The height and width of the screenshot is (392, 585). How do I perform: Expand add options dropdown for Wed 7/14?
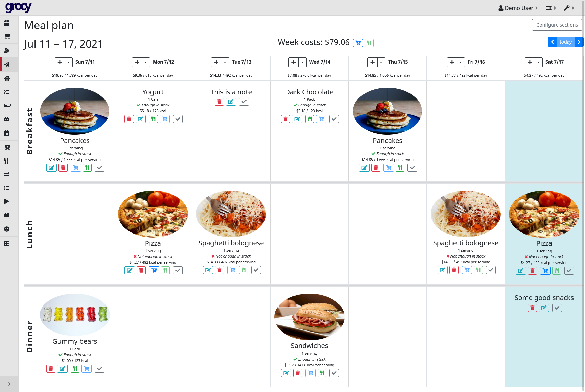pos(303,62)
